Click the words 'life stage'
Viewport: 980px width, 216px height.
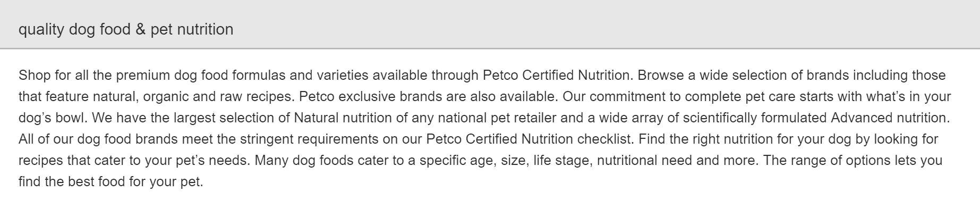click(x=563, y=161)
